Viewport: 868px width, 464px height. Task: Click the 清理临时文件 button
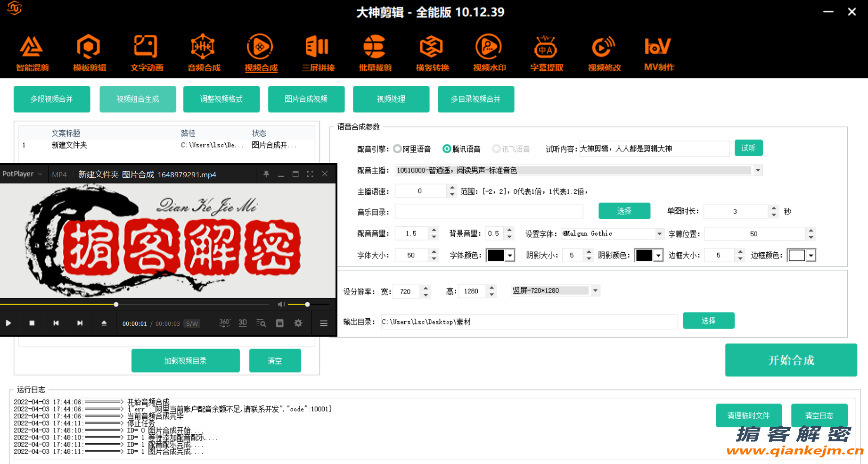click(748, 415)
